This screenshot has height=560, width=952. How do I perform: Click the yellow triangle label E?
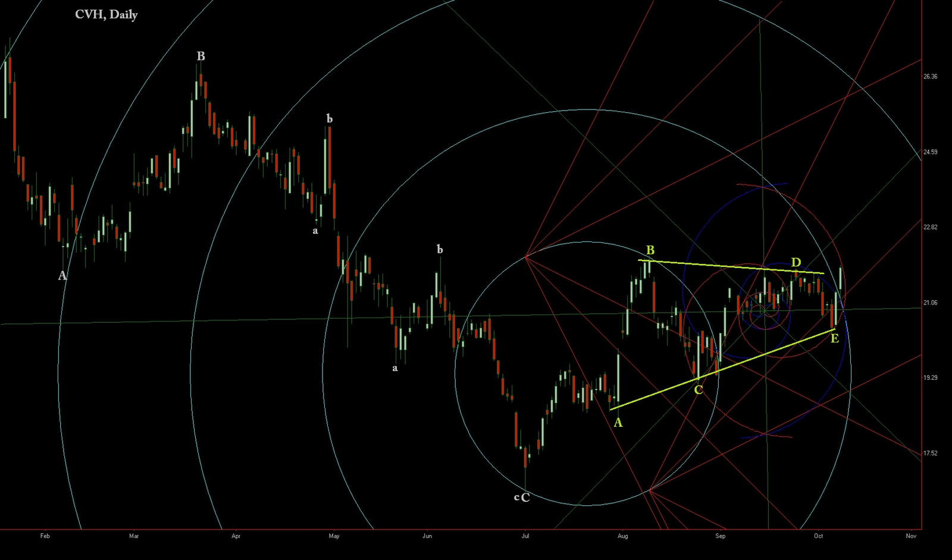point(835,338)
